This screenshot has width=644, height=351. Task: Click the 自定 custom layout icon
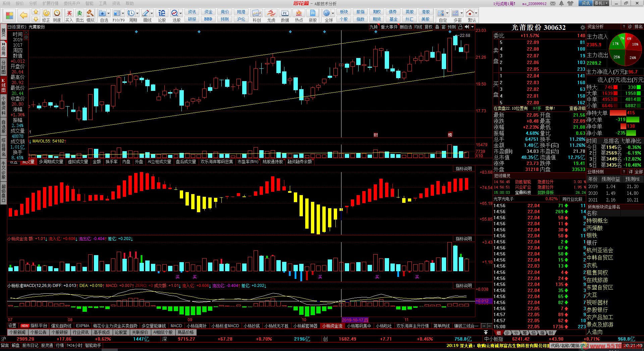[x=441, y=13]
